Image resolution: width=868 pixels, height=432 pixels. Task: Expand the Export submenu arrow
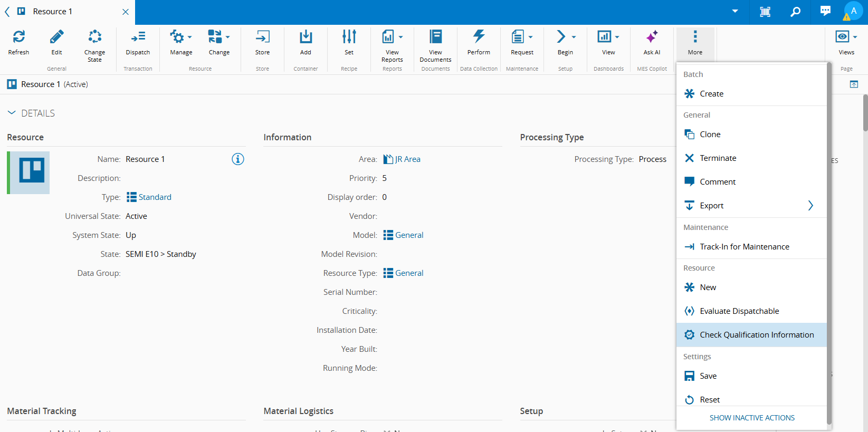[x=810, y=206]
